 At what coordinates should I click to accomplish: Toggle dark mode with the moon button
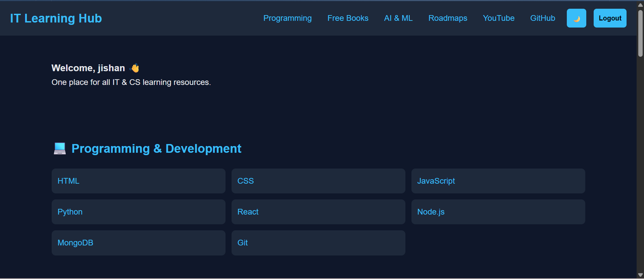pos(576,18)
